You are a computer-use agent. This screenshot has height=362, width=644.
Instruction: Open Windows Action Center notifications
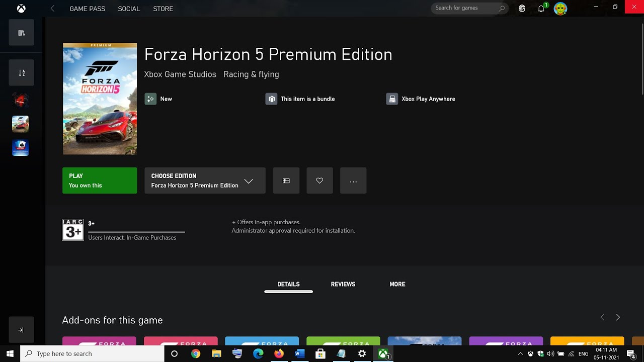(632, 354)
